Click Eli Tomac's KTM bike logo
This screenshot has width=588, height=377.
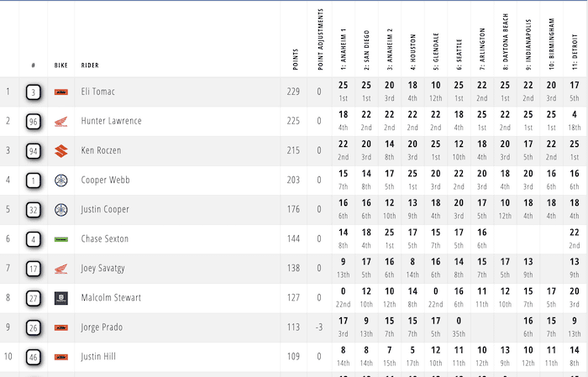(x=60, y=92)
